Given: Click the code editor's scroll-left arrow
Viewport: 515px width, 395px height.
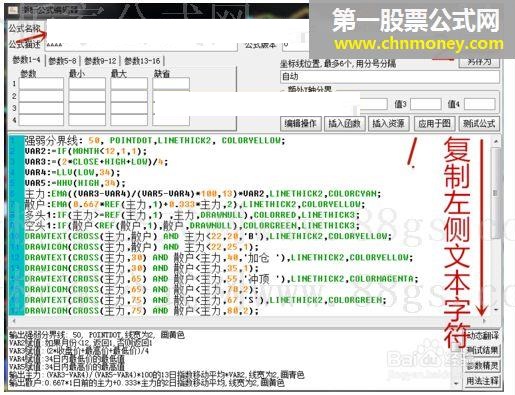Looking at the screenshot, I should [14, 321].
